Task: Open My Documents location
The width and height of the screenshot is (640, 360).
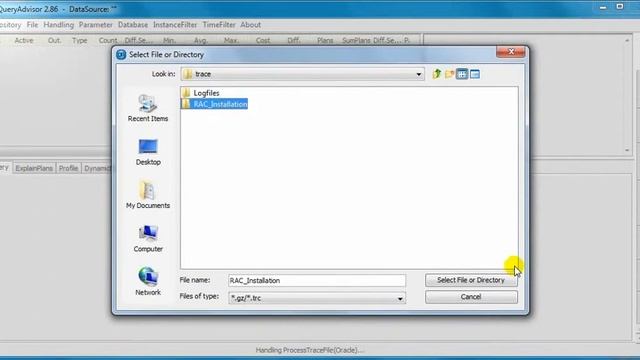Action: point(148,195)
